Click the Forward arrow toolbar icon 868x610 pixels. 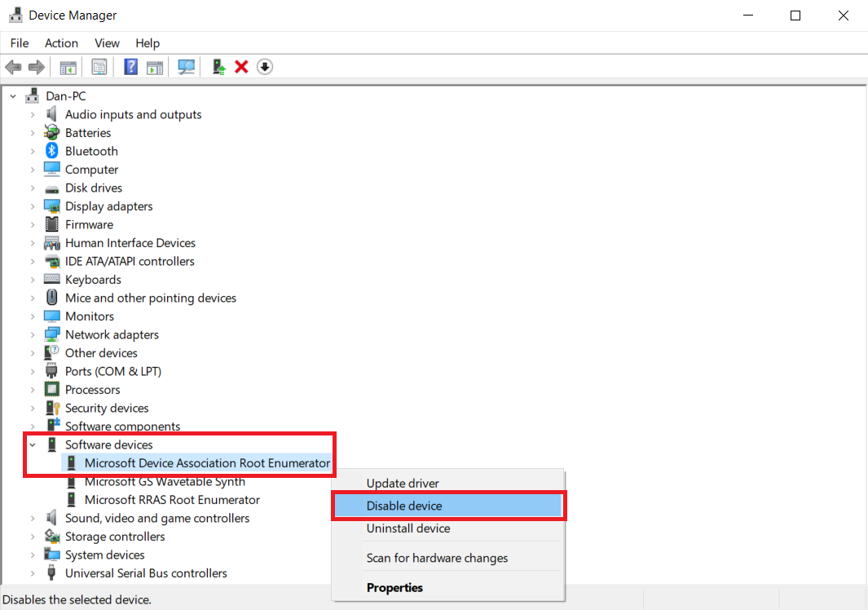tap(37, 68)
